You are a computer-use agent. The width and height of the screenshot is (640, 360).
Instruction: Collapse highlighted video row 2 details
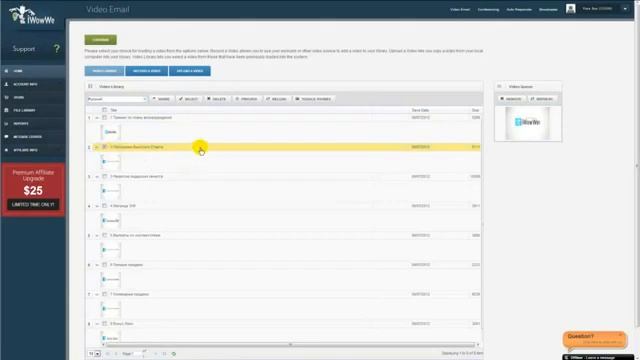[x=97, y=147]
